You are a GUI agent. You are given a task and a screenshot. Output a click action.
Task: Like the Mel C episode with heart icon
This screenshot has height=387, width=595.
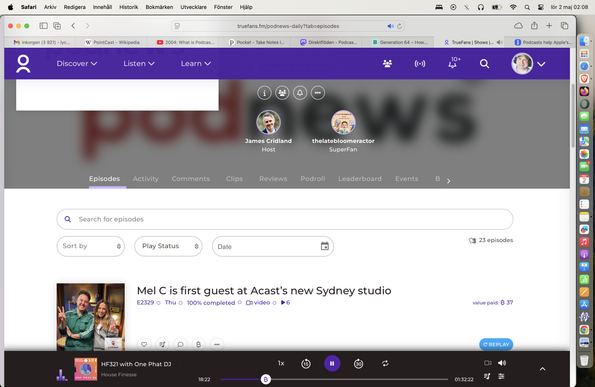(144, 345)
